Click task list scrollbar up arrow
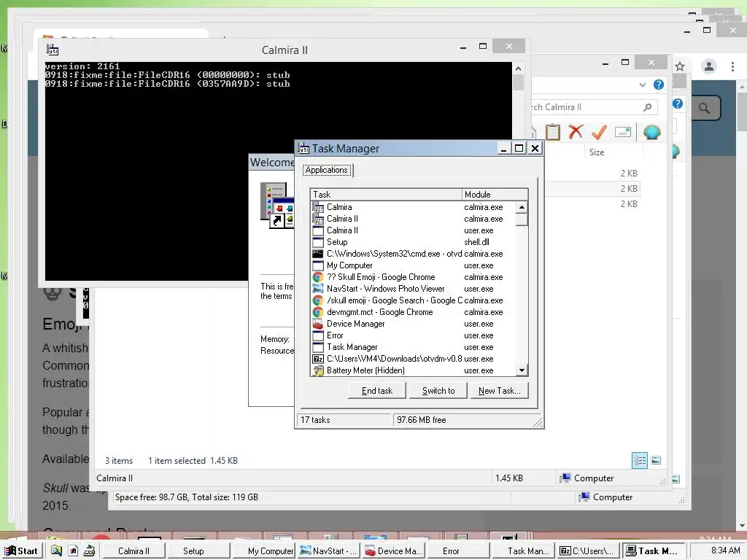 point(522,207)
